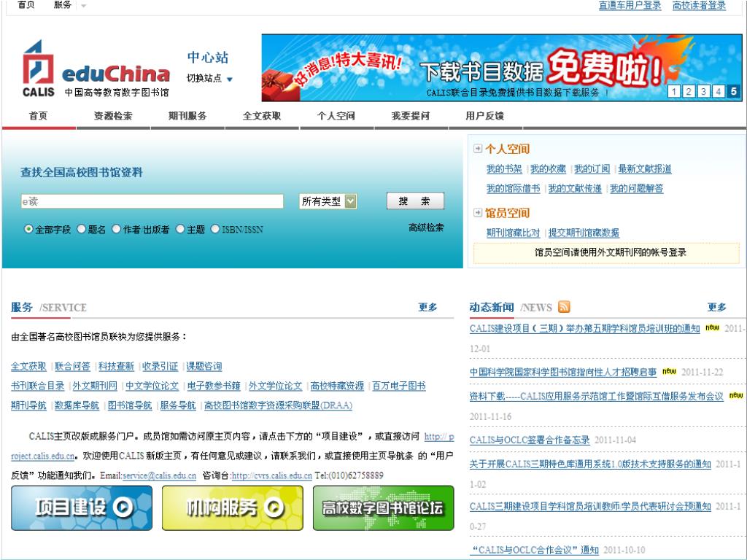The width and height of the screenshot is (747, 560).
Task: Open the 免费啦 download banner
Action: click(502, 68)
